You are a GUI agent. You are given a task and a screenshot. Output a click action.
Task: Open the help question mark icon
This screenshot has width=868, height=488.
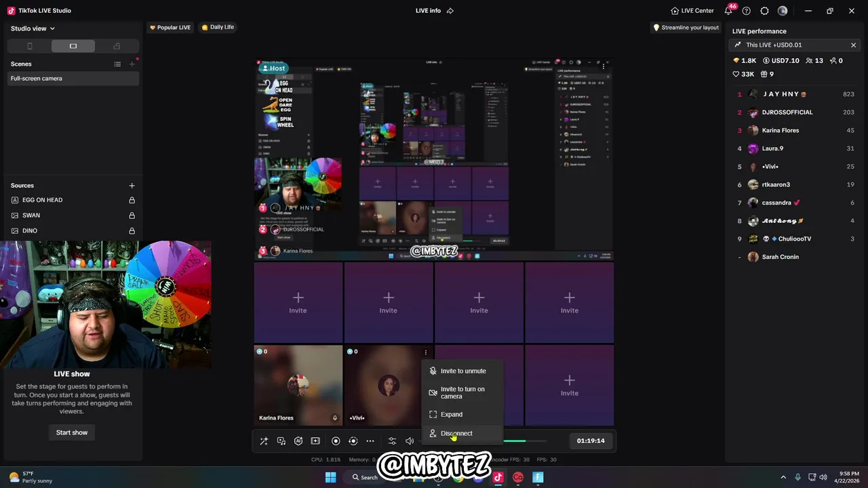point(747,11)
